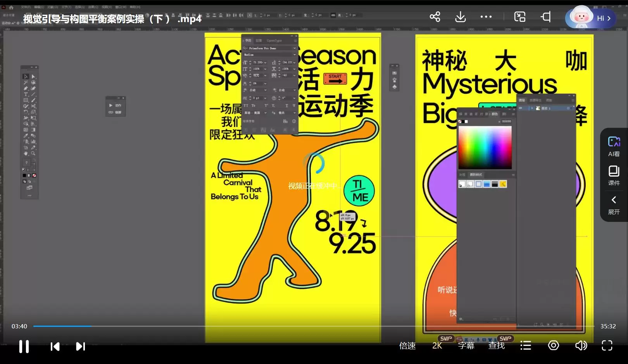
Task: Switch to the OpenType tab
Action: (274, 40)
